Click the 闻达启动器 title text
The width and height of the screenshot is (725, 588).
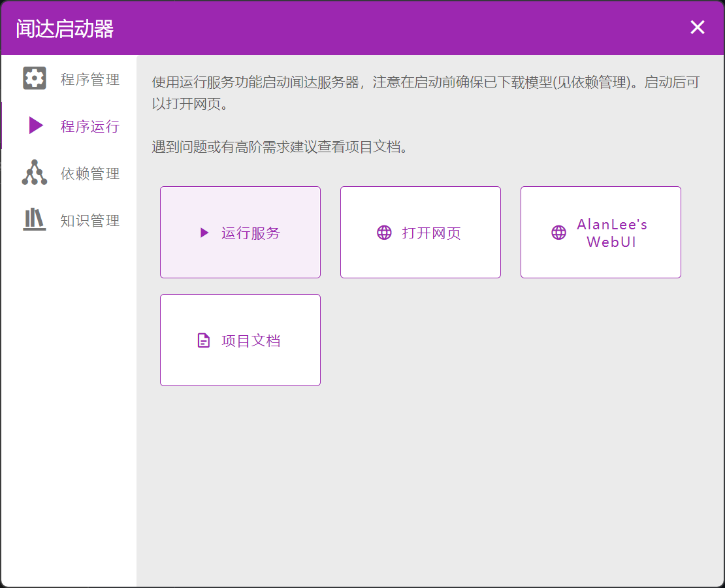tap(65, 29)
